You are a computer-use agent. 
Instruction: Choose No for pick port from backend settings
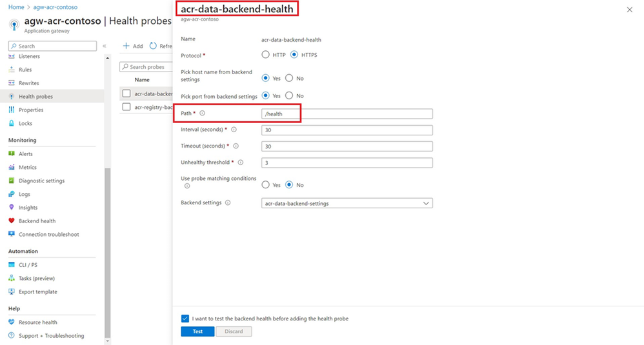[289, 95]
